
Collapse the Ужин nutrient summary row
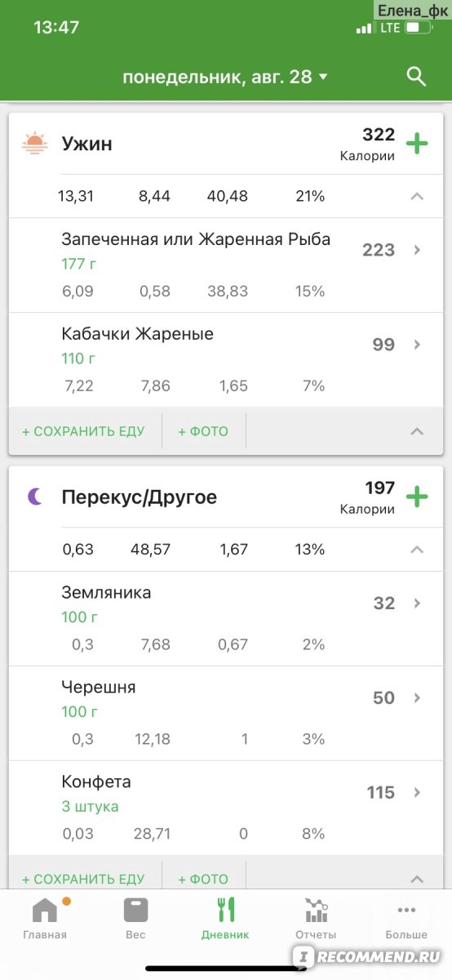click(x=417, y=196)
